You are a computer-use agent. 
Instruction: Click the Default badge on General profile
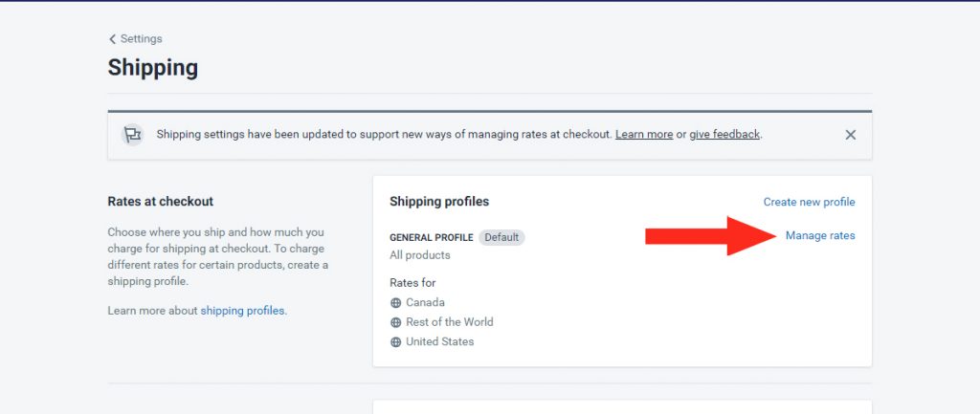[x=501, y=237]
